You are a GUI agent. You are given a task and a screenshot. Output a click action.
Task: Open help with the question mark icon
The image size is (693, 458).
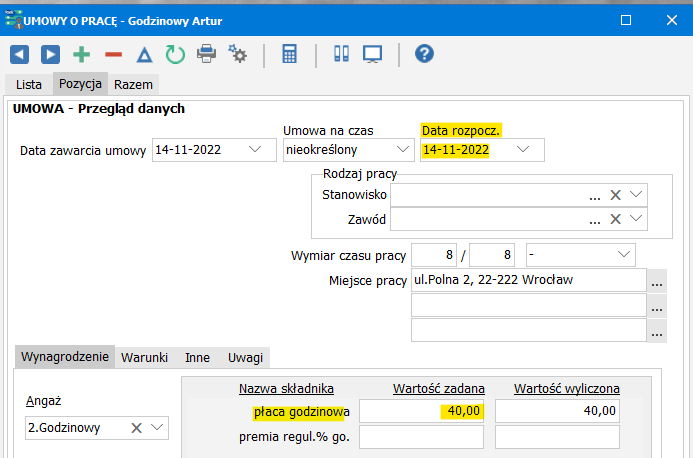[424, 54]
